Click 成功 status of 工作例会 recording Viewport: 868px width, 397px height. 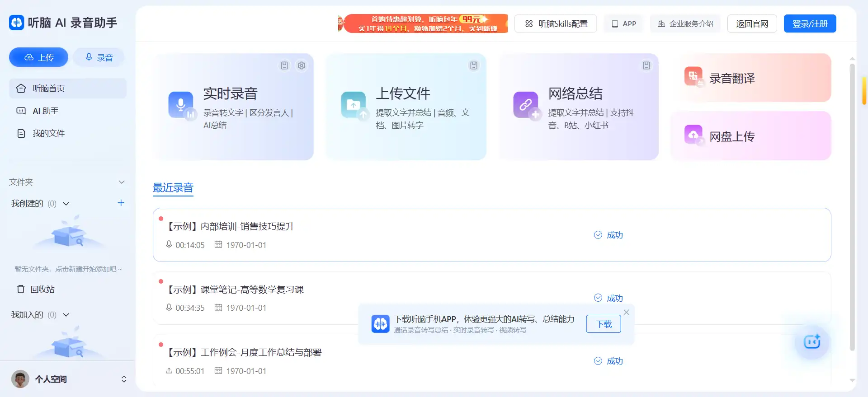(609, 361)
